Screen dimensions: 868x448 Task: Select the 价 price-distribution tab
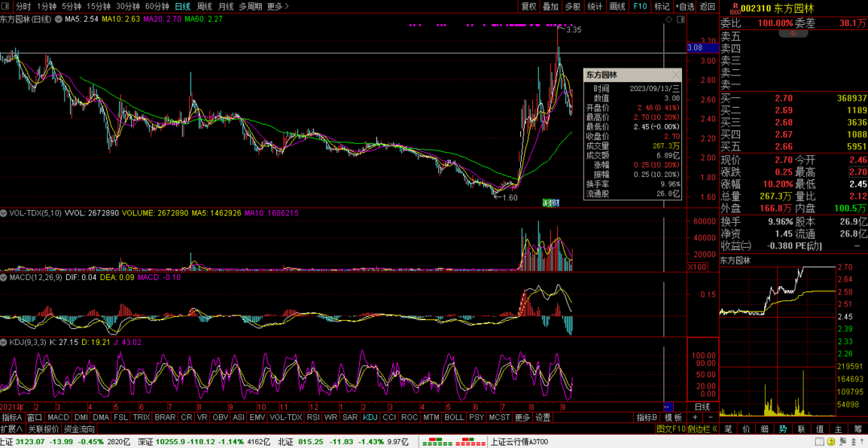746,429
